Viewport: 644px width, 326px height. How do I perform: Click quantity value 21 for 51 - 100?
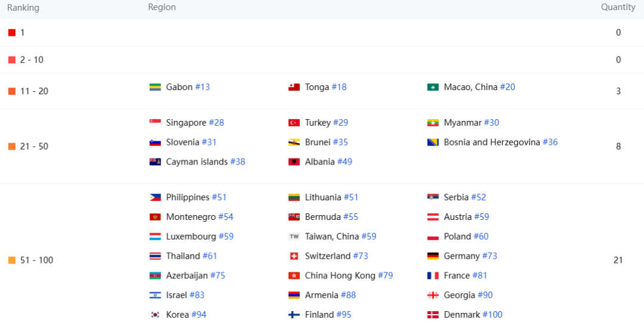[x=618, y=260]
